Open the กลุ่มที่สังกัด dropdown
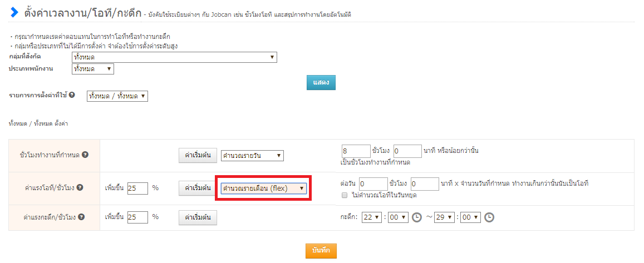This screenshot has width=644, height=263. click(174, 57)
